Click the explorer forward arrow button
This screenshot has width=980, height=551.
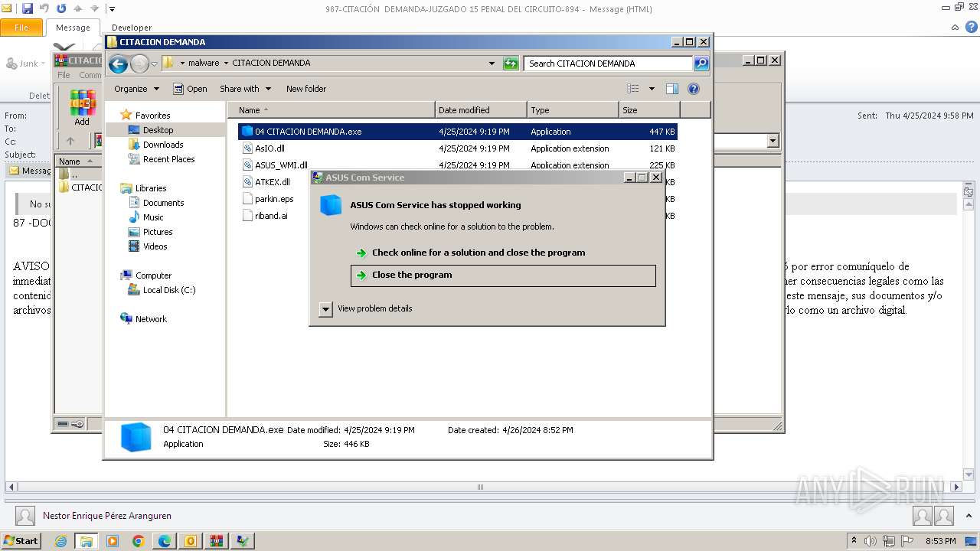click(139, 64)
